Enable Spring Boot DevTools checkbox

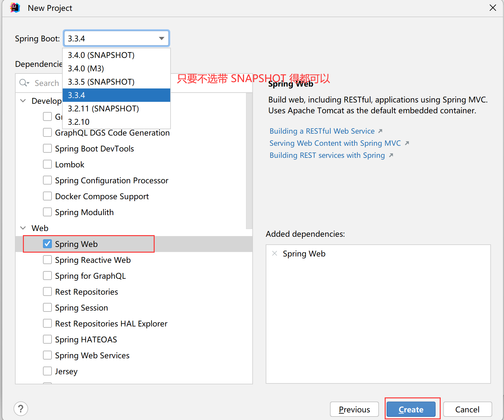point(47,148)
